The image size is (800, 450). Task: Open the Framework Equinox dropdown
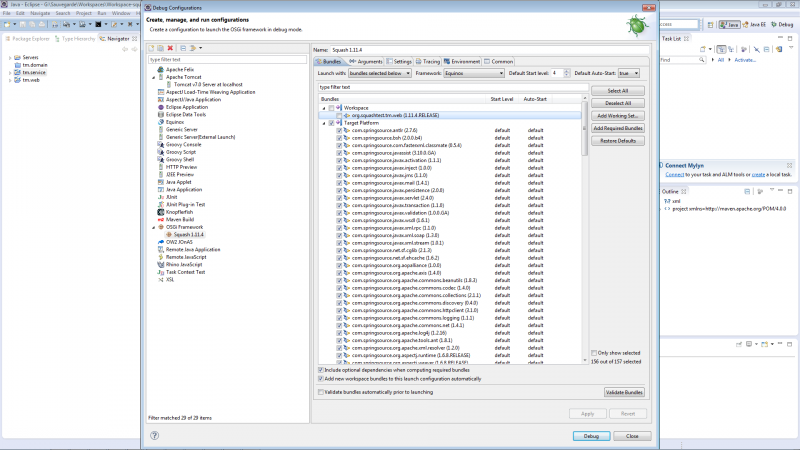pyautogui.click(x=474, y=73)
